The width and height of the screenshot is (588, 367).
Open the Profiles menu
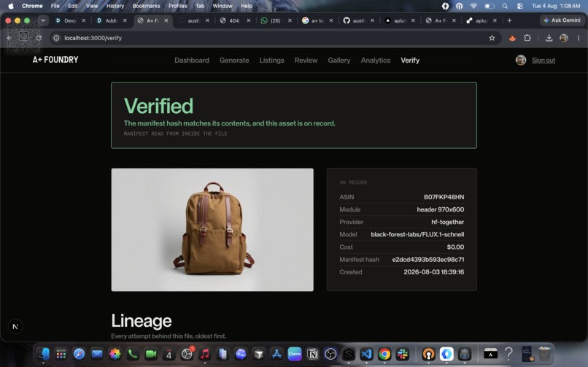click(178, 6)
